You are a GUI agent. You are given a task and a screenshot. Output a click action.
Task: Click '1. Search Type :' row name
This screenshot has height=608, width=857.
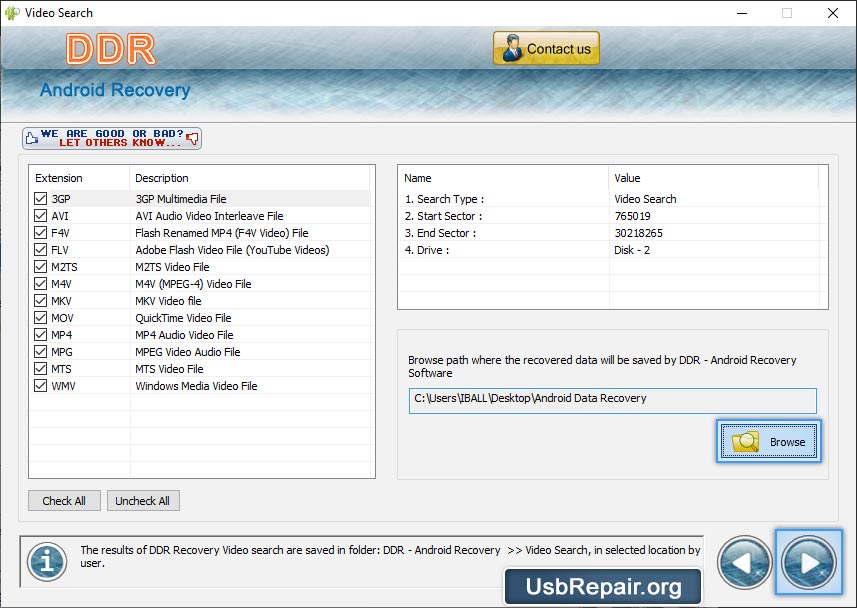point(444,199)
